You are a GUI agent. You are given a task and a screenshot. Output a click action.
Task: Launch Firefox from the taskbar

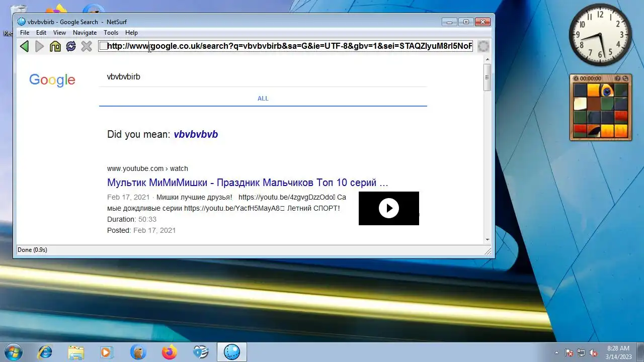(x=170, y=352)
